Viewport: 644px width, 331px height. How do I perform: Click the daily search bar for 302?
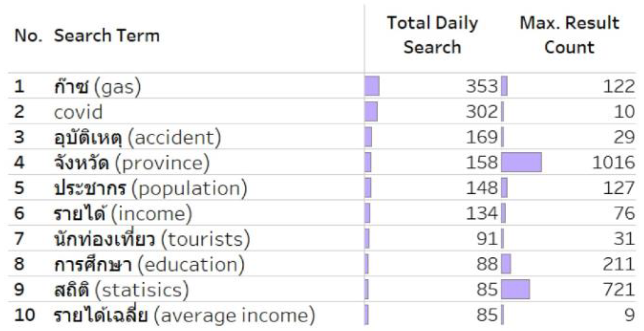[x=371, y=112]
